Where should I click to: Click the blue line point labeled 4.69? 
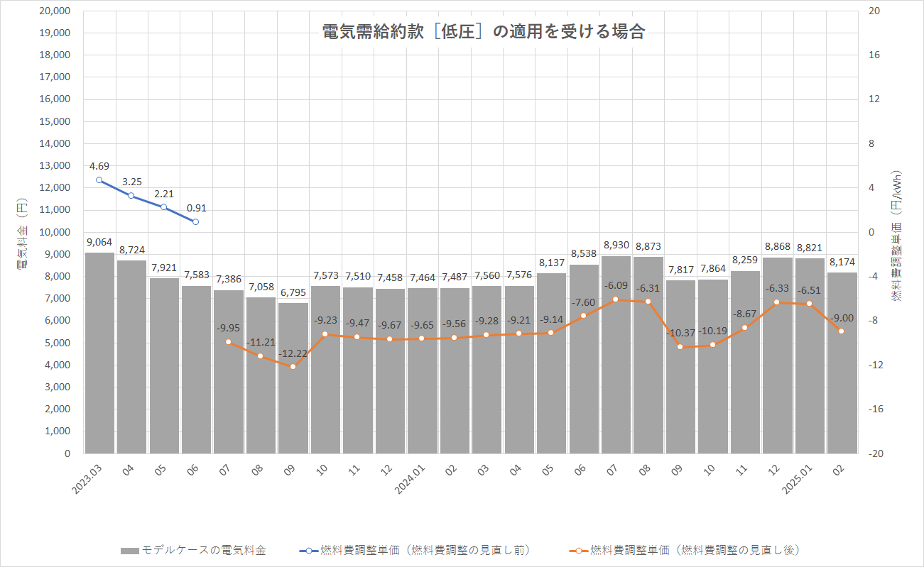pyautogui.click(x=99, y=180)
